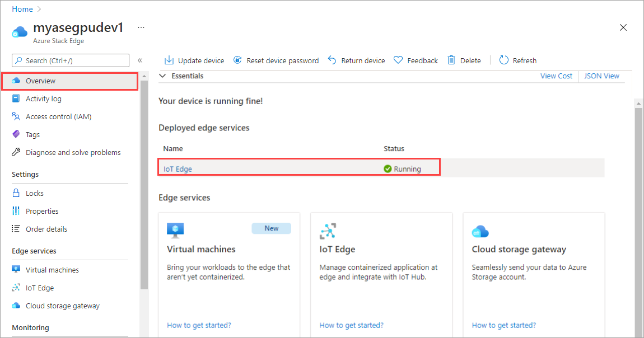Switch to the Activity log section
644x338 pixels.
pyautogui.click(x=16, y=98)
